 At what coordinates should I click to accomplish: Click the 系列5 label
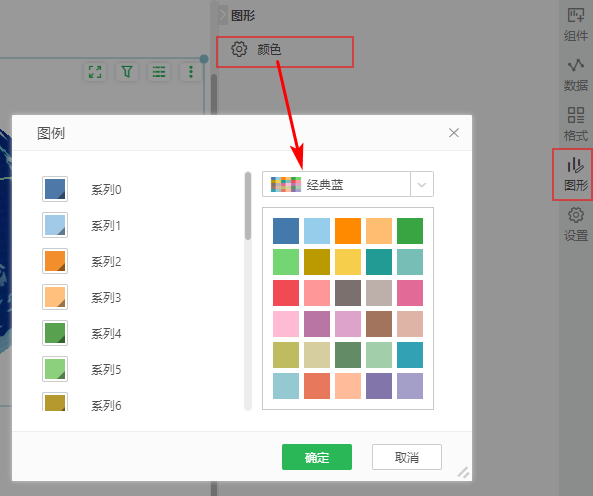106,369
